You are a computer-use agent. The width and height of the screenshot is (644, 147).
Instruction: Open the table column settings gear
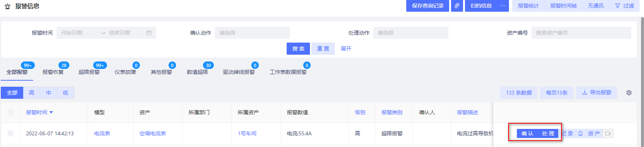629,93
